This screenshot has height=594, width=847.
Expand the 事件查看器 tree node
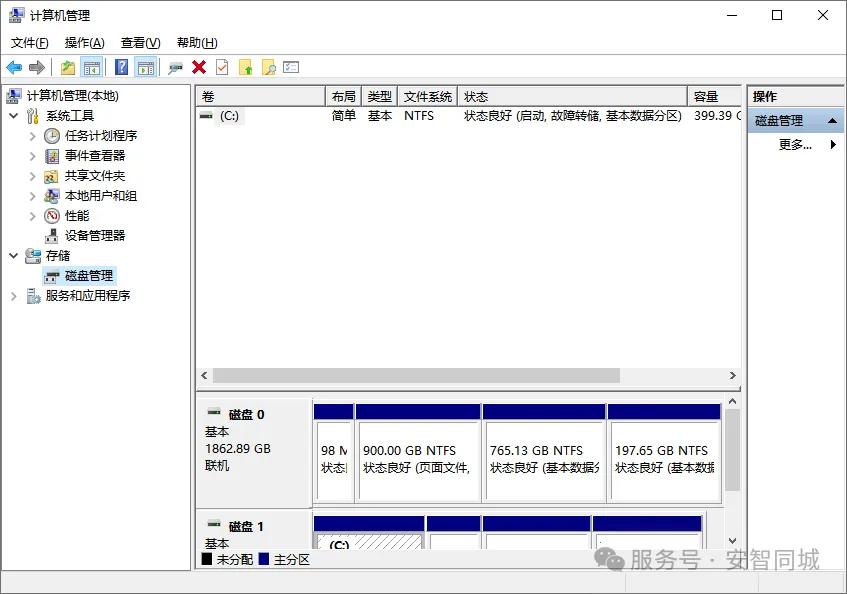[32, 156]
